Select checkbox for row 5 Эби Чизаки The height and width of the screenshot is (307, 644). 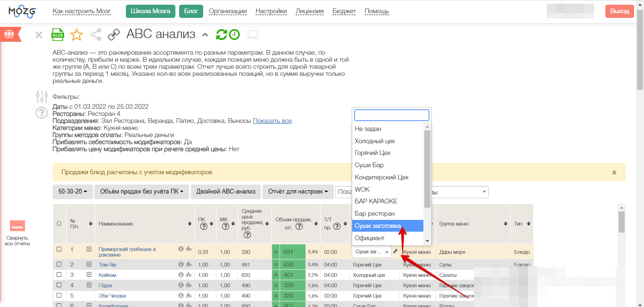[x=59, y=295]
